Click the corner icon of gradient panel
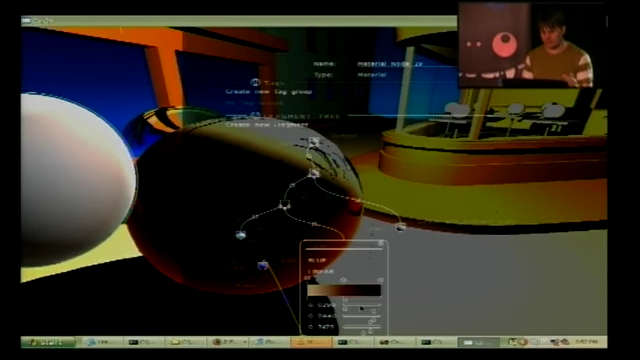Image resolution: width=640 pixels, height=360 pixels. pyautogui.click(x=380, y=244)
